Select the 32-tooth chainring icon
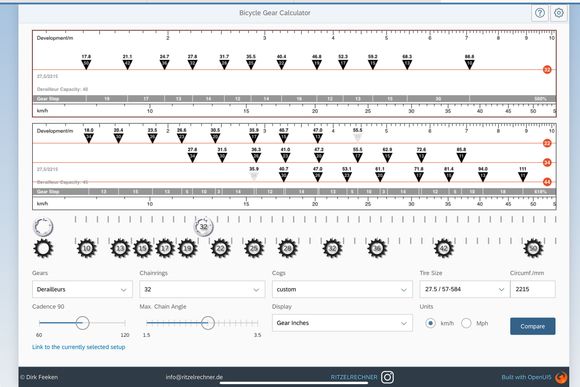This screenshot has width=580, height=387. coord(203,226)
